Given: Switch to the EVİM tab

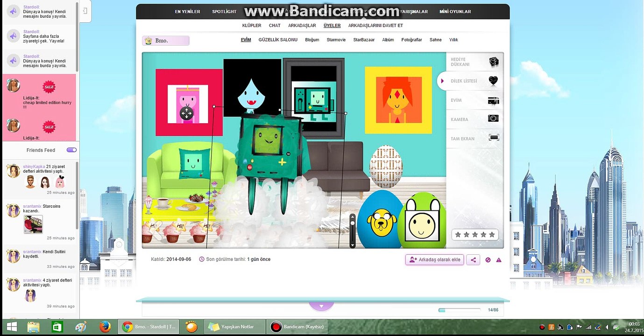Looking at the screenshot, I should point(246,40).
